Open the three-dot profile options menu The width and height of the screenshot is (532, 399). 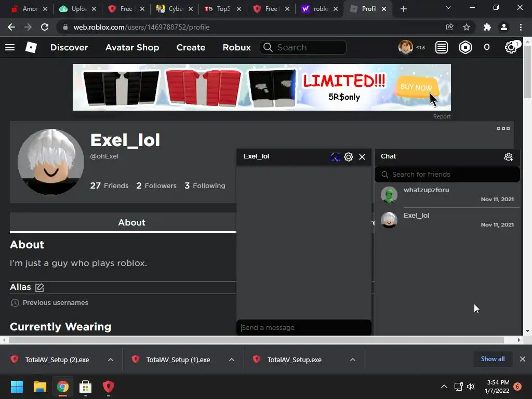[503, 128]
